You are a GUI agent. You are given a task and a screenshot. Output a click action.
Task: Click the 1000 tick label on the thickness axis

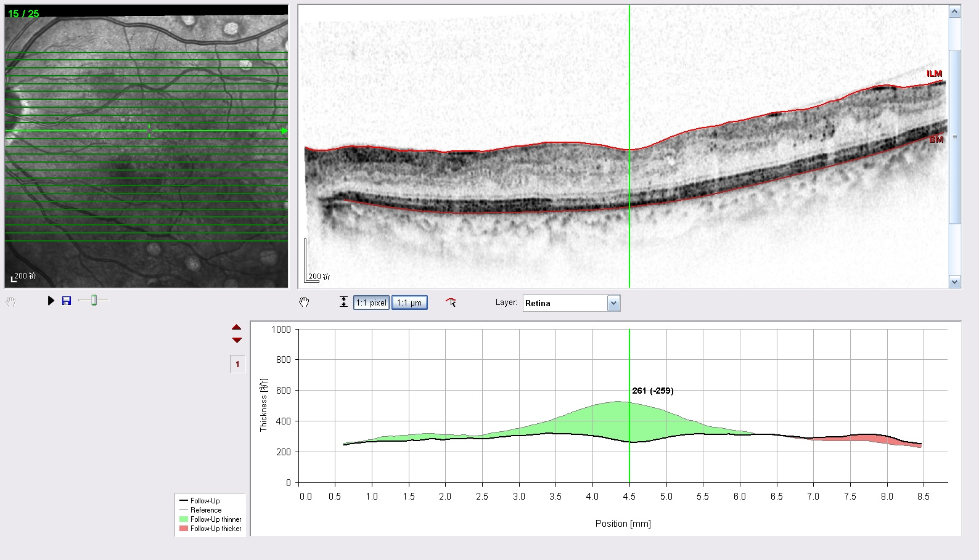[281, 330]
